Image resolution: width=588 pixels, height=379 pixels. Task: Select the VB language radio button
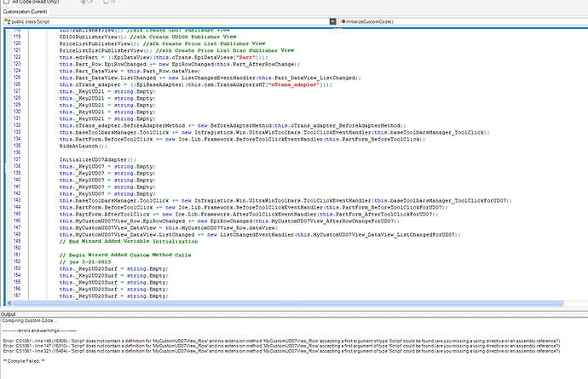(x=107, y=2)
